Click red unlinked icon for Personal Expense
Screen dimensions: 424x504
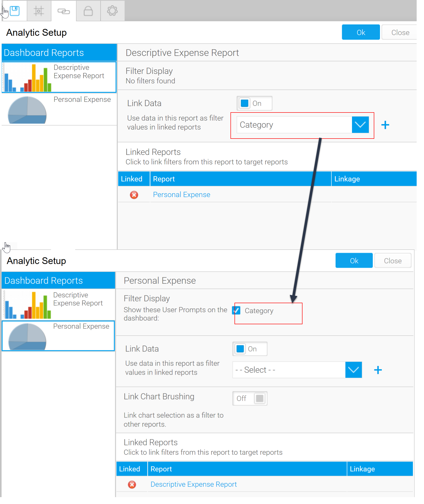tap(134, 195)
